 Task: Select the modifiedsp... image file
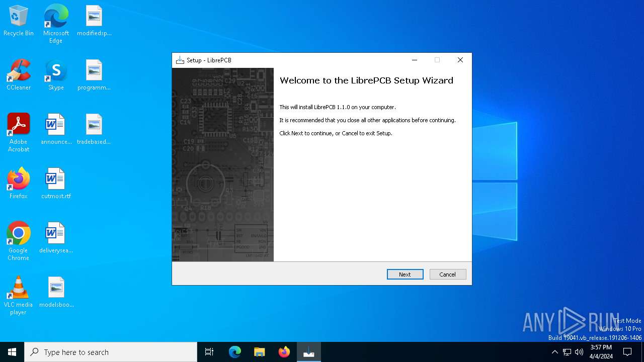tap(94, 21)
